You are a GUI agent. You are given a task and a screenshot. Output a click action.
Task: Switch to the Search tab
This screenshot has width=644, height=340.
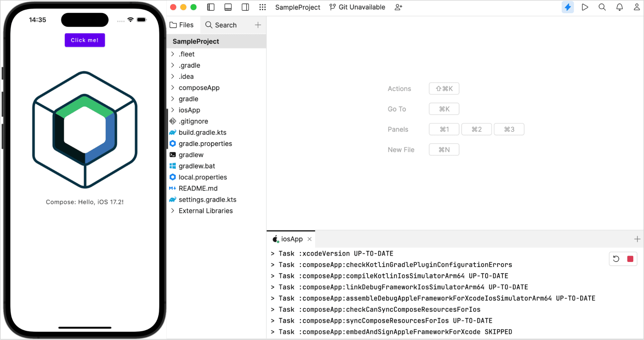pos(221,25)
